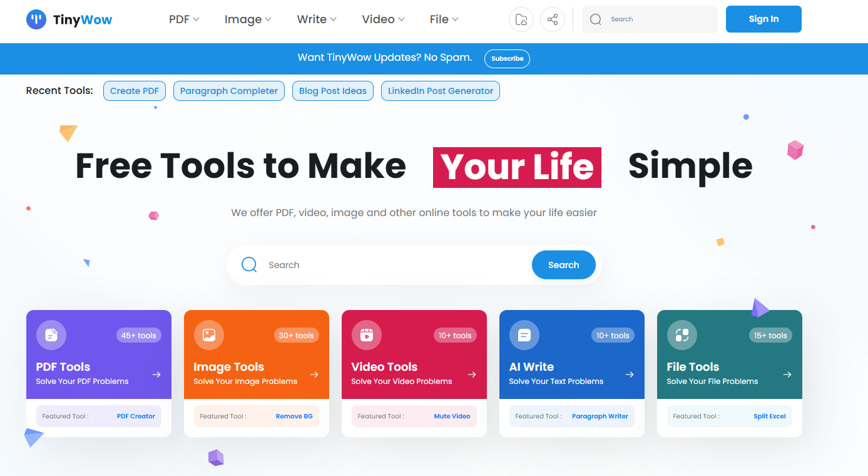The image size is (868, 476).
Task: Click the arrow on Video Tools card
Action: click(472, 375)
